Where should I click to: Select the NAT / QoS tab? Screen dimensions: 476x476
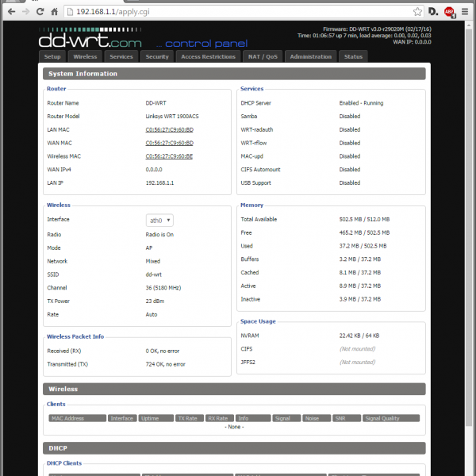pos(263,56)
